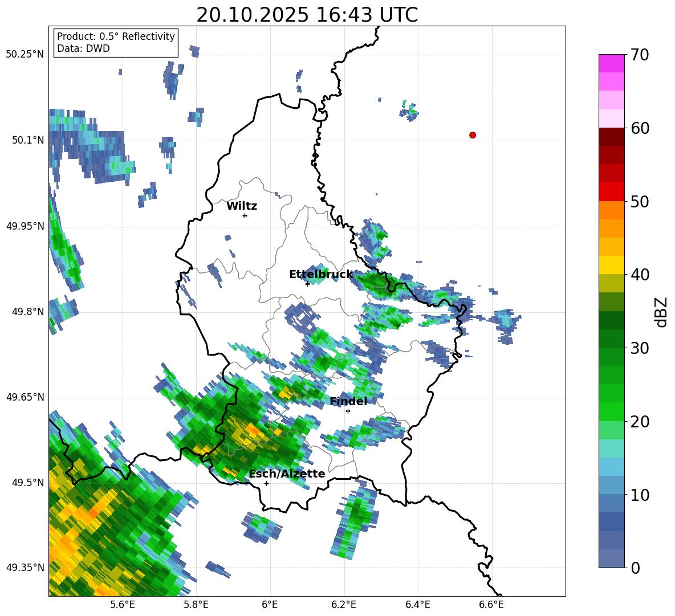
Task: Click the 0 tick on the colorbar
Action: [x=635, y=568]
